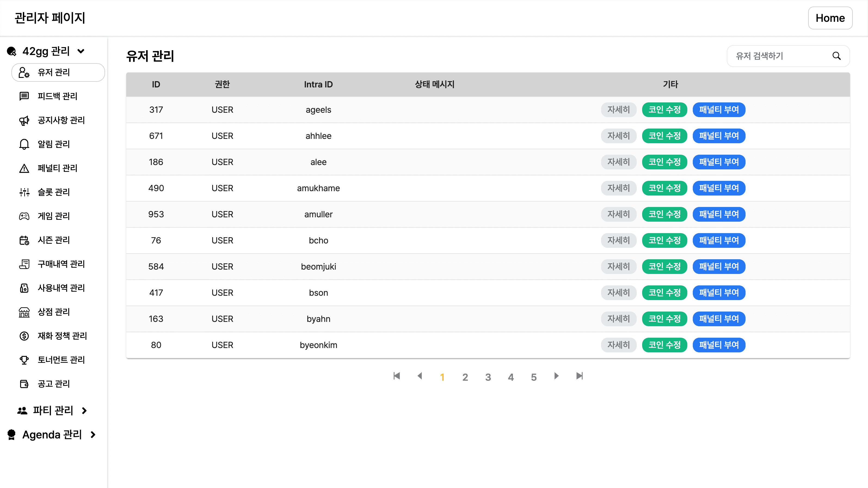The width and height of the screenshot is (868, 488).
Task: Open 유저 관리 menu item
Action: click(x=58, y=72)
